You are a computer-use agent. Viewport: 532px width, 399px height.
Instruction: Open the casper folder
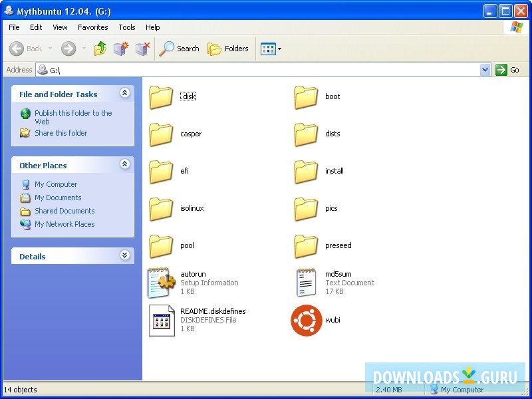pyautogui.click(x=162, y=134)
